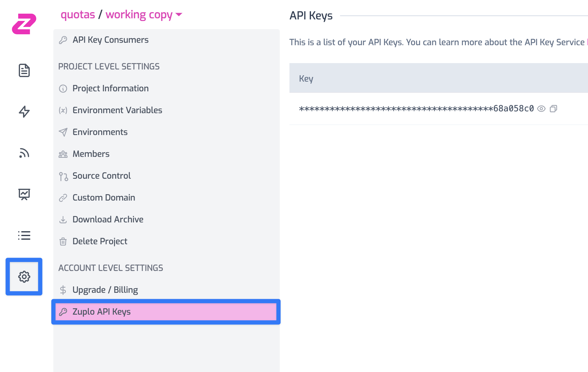Click the quotas project name link
588x372 pixels.
[78, 15]
